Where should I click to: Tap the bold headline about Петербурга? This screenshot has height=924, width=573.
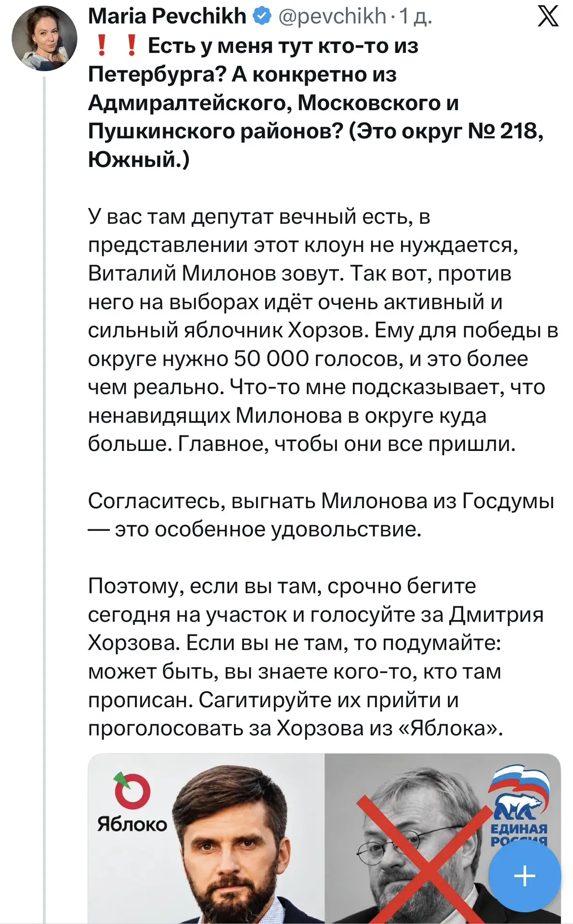(316, 102)
